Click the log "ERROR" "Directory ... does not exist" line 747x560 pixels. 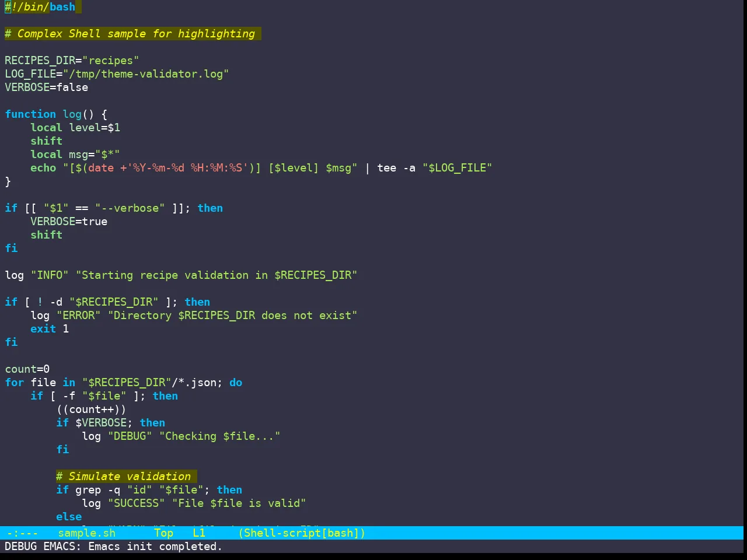pyautogui.click(x=194, y=316)
